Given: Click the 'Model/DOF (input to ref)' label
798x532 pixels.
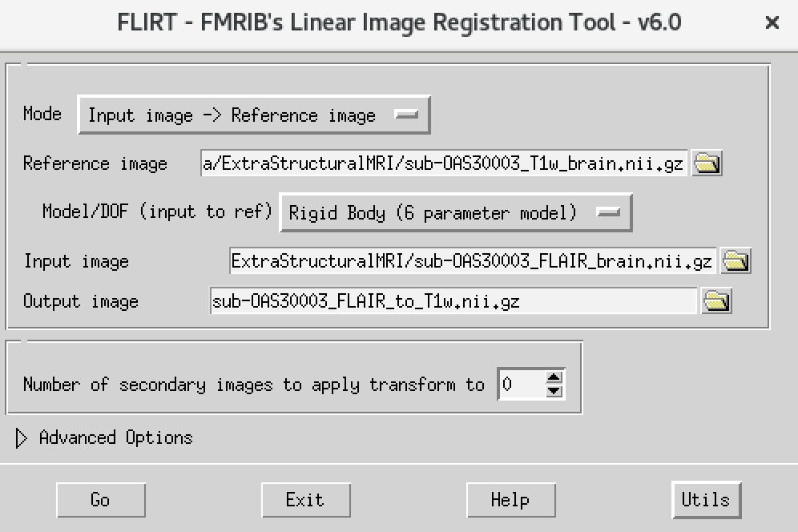Looking at the screenshot, I should pos(157,212).
